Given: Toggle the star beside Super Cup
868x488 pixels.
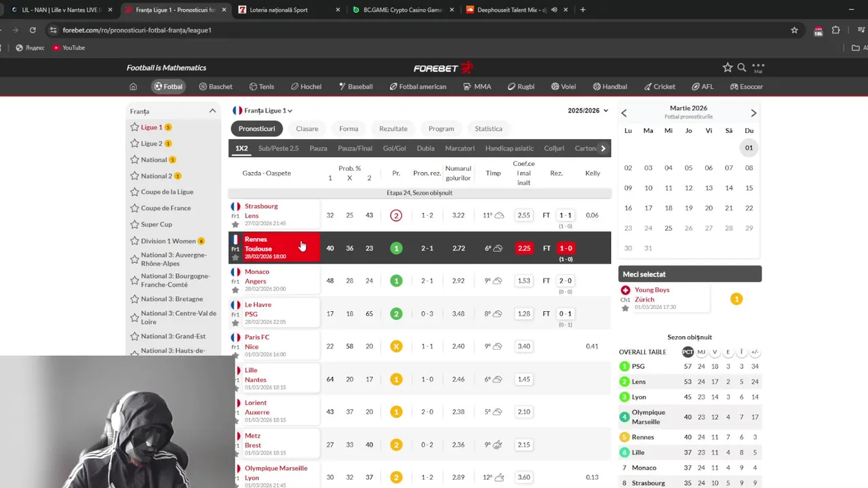Looking at the screenshot, I should point(135,224).
